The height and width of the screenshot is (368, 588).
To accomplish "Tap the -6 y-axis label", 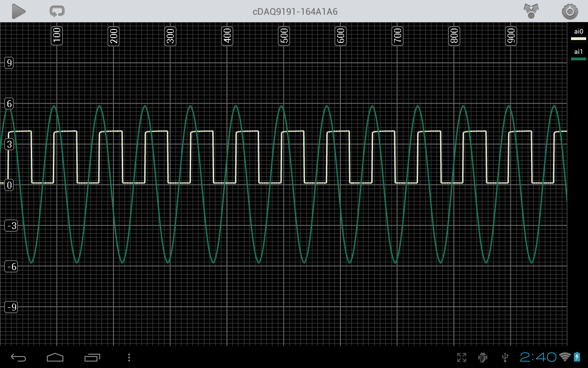I will click(x=11, y=266).
